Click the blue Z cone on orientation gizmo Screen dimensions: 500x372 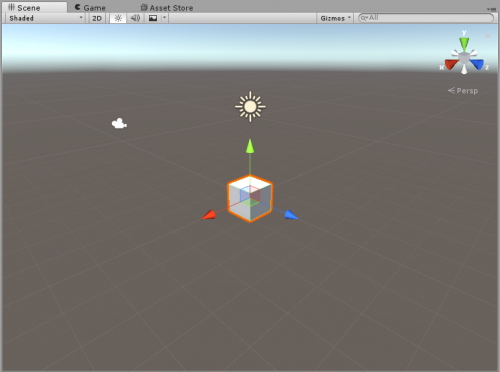pos(477,64)
